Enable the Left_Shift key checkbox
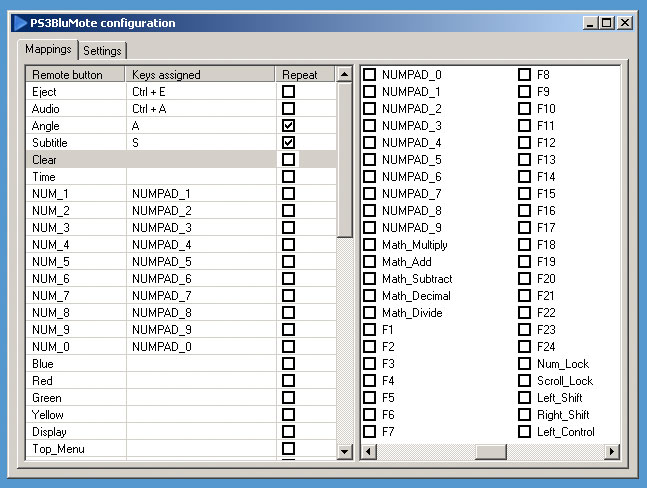647x488 pixels. coord(525,398)
